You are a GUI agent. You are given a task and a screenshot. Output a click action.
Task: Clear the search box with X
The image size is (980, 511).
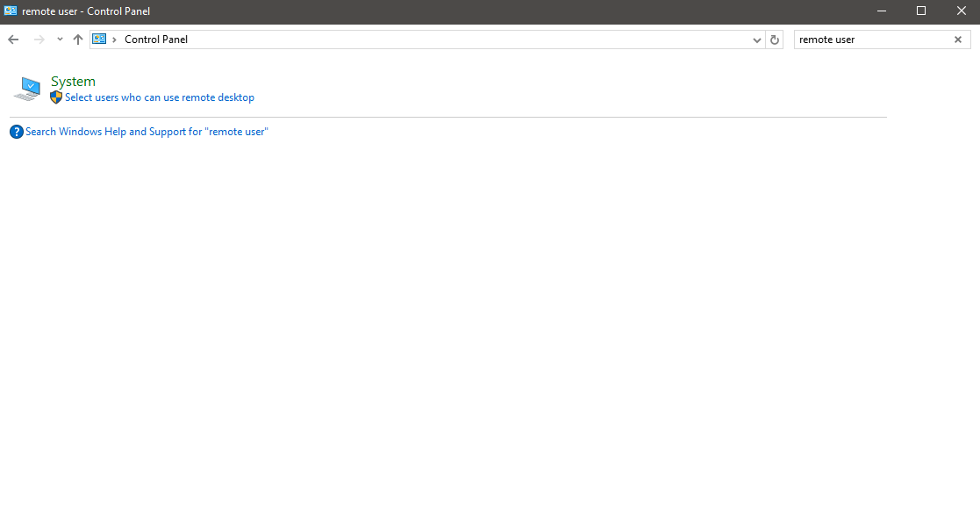(x=957, y=40)
